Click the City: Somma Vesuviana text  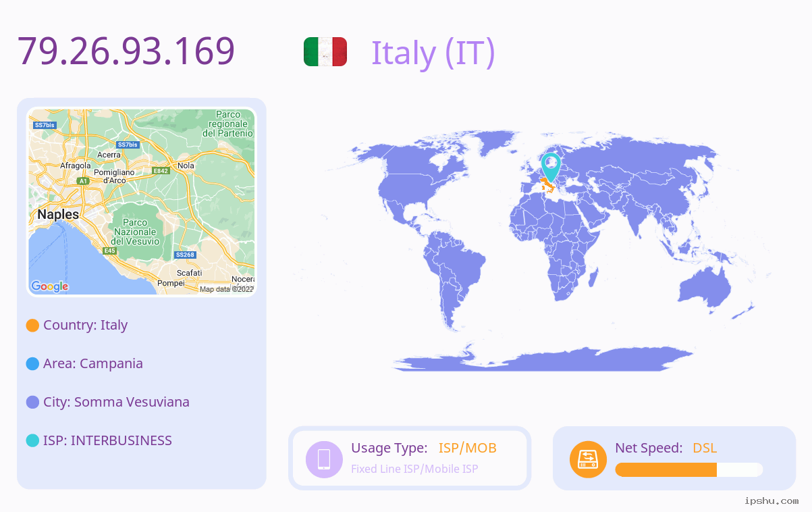point(116,402)
